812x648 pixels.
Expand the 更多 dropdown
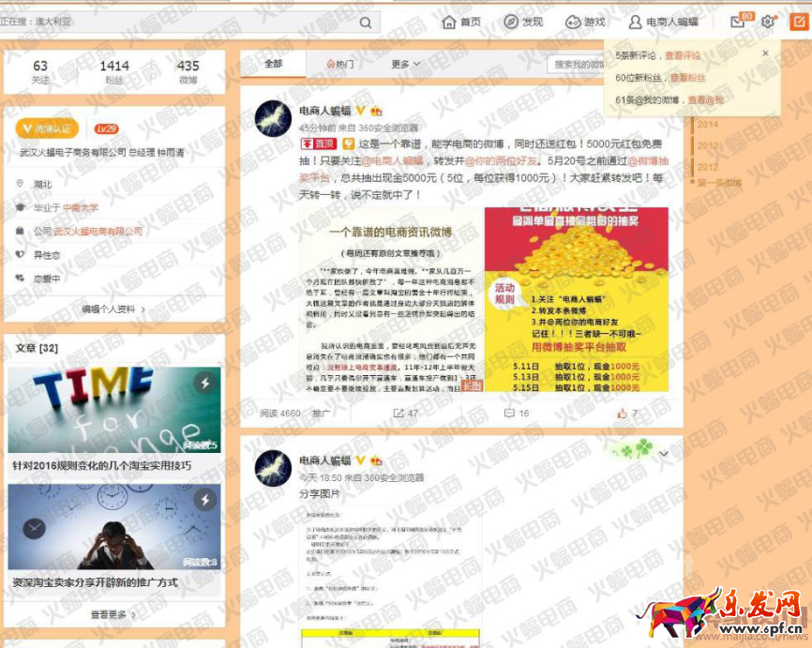(405, 64)
